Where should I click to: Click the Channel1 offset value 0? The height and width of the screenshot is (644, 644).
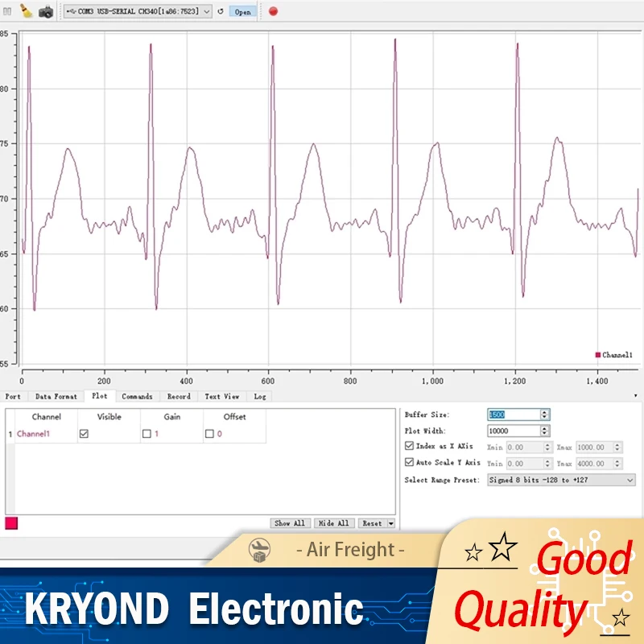[219, 434]
